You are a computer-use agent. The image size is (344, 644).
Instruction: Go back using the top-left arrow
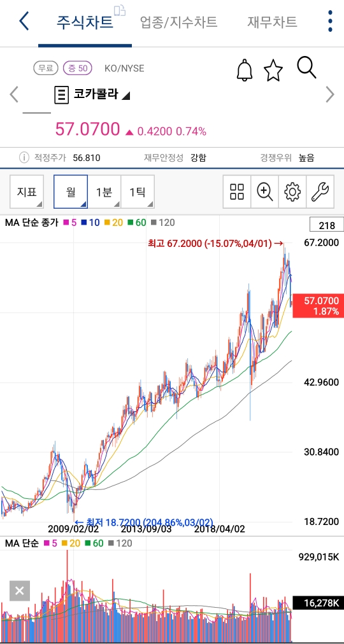coord(24,21)
